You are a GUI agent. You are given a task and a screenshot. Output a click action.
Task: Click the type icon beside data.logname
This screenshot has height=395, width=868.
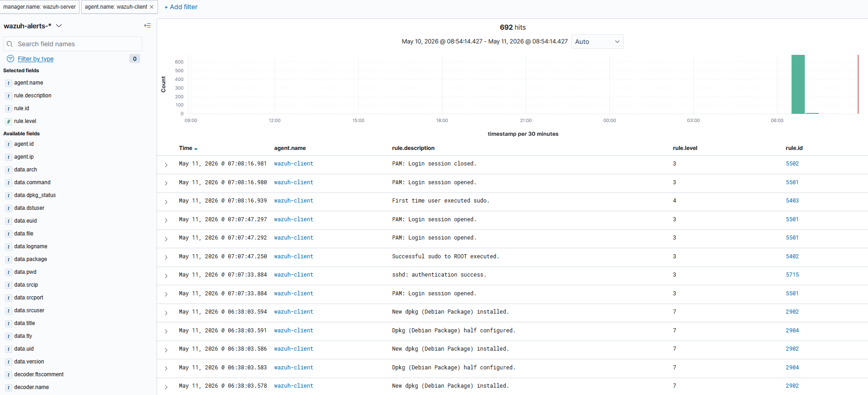pyautogui.click(x=9, y=247)
